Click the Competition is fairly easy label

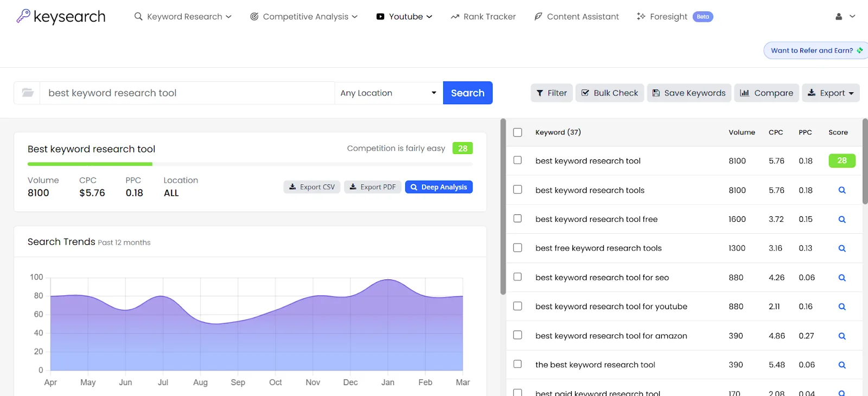(396, 148)
